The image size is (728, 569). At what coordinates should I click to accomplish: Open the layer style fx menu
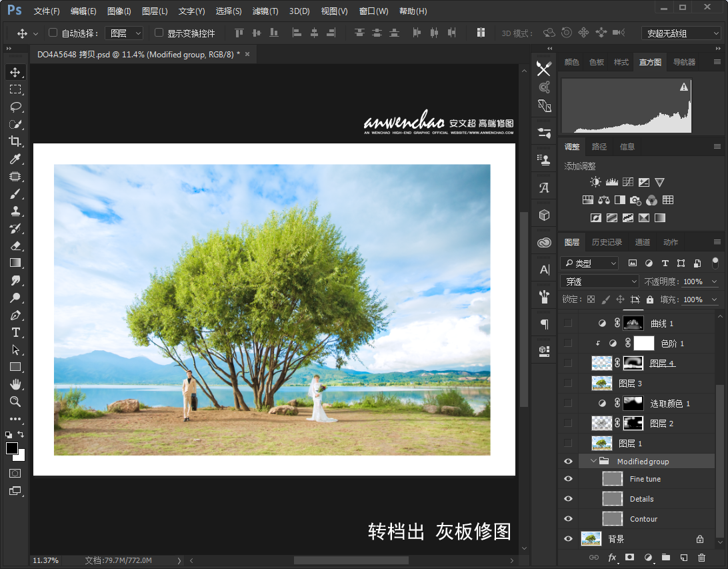pyautogui.click(x=612, y=558)
